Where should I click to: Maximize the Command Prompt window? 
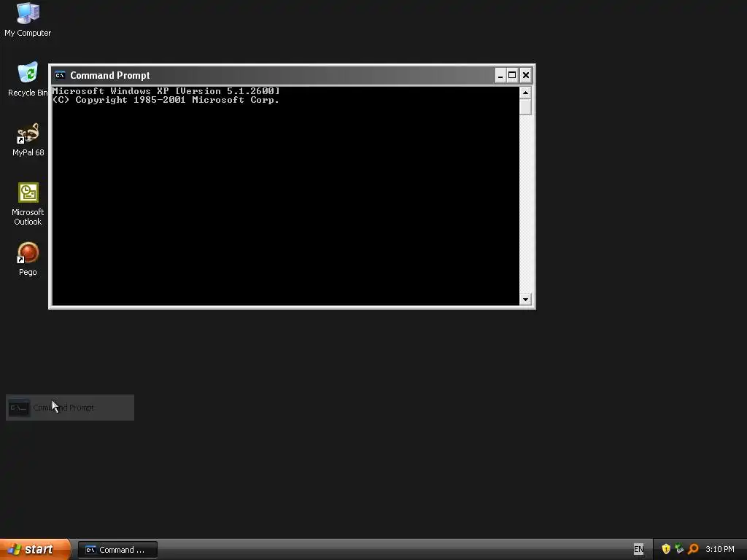click(512, 75)
